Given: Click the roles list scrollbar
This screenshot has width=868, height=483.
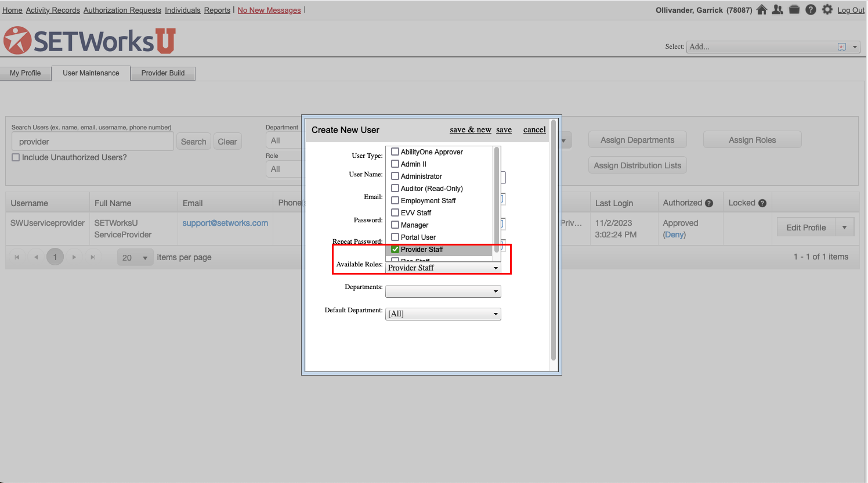Looking at the screenshot, I should tap(496, 200).
